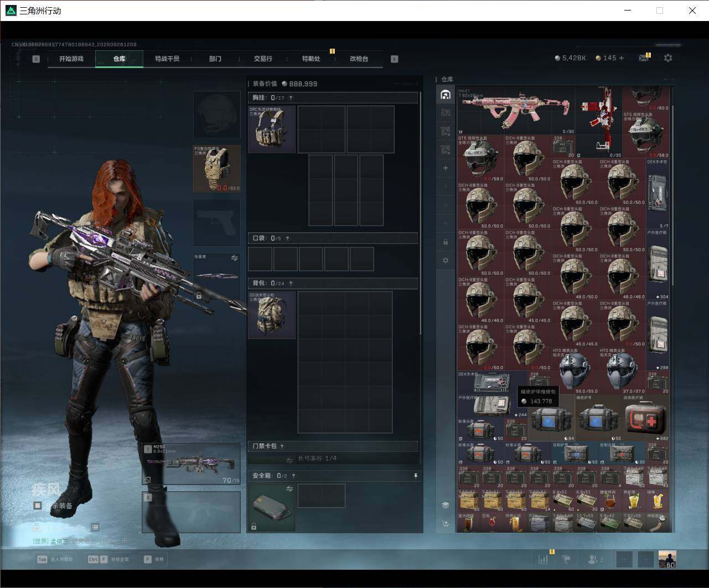Open the 特勤处 tab
Viewport: 709px width, 588px height.
(311, 59)
